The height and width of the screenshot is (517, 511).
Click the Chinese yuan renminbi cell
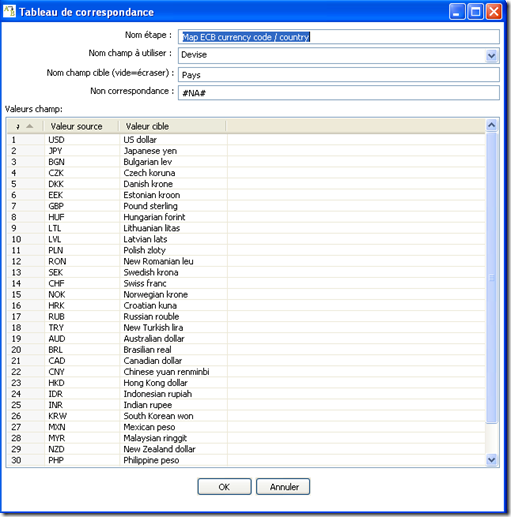coord(173,372)
